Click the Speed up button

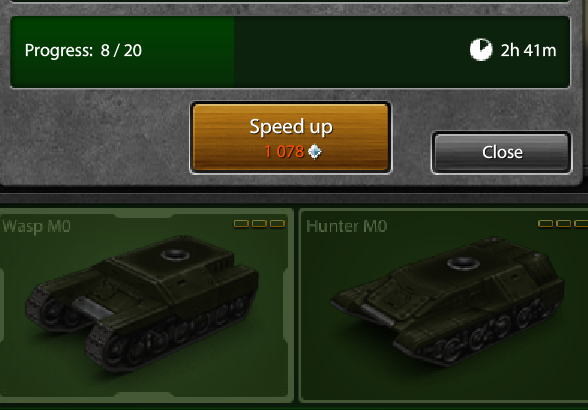[x=291, y=138]
